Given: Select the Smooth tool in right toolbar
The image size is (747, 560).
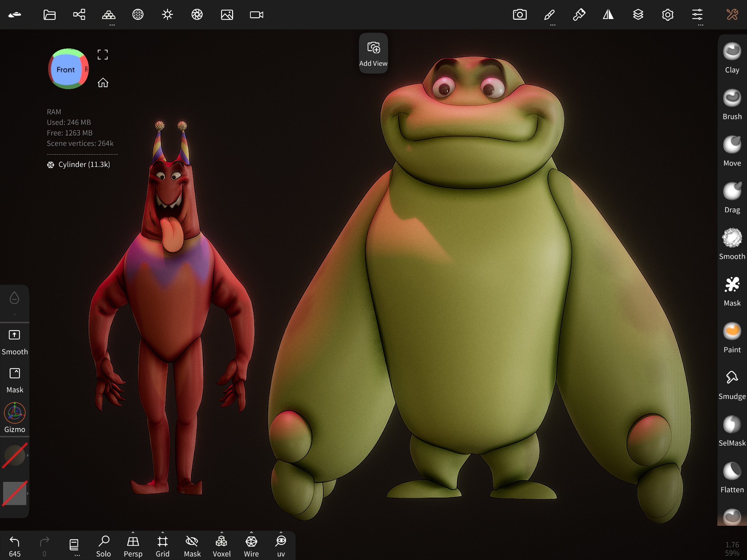Looking at the screenshot, I should coord(732,244).
